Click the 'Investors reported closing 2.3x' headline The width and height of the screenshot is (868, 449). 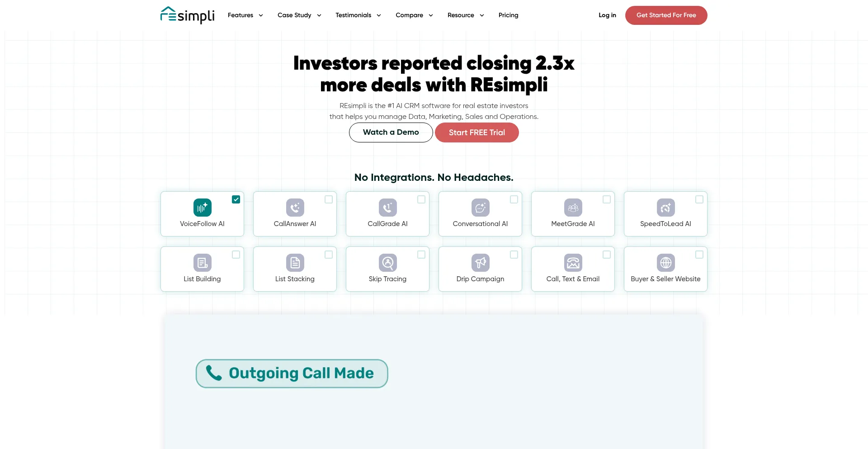[x=434, y=63]
